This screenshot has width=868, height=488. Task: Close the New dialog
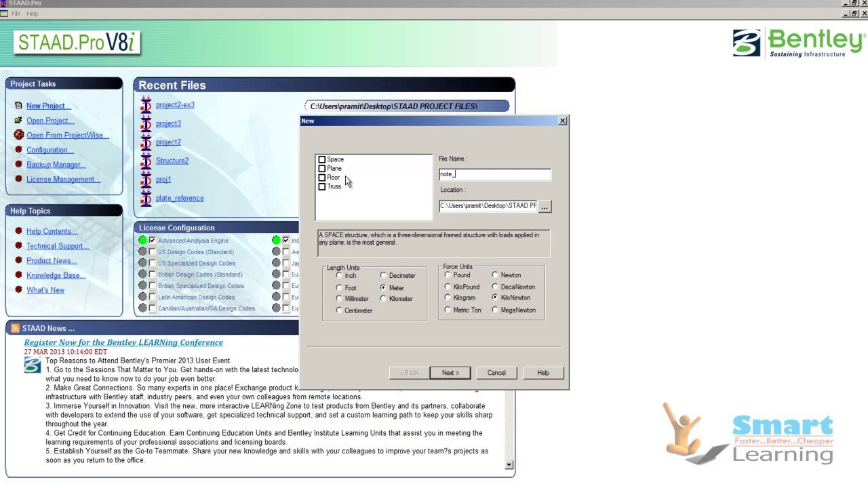pyautogui.click(x=562, y=121)
